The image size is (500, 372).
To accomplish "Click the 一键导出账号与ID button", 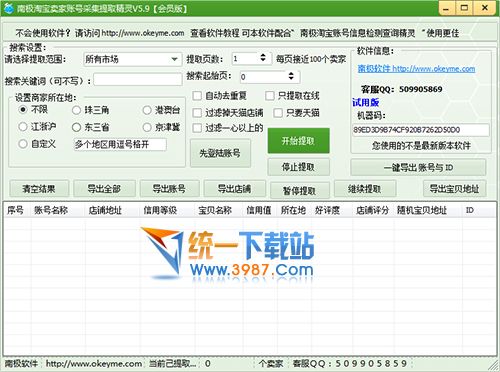I will 418,167.
